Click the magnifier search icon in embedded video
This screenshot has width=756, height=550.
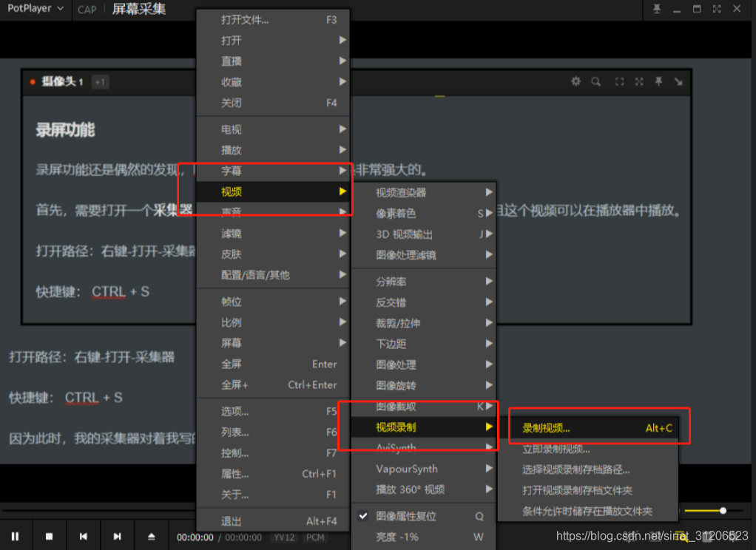(x=596, y=81)
